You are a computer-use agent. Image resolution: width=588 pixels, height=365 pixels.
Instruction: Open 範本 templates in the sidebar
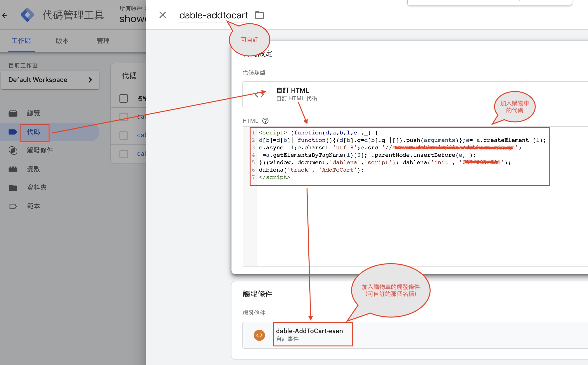tap(33, 206)
